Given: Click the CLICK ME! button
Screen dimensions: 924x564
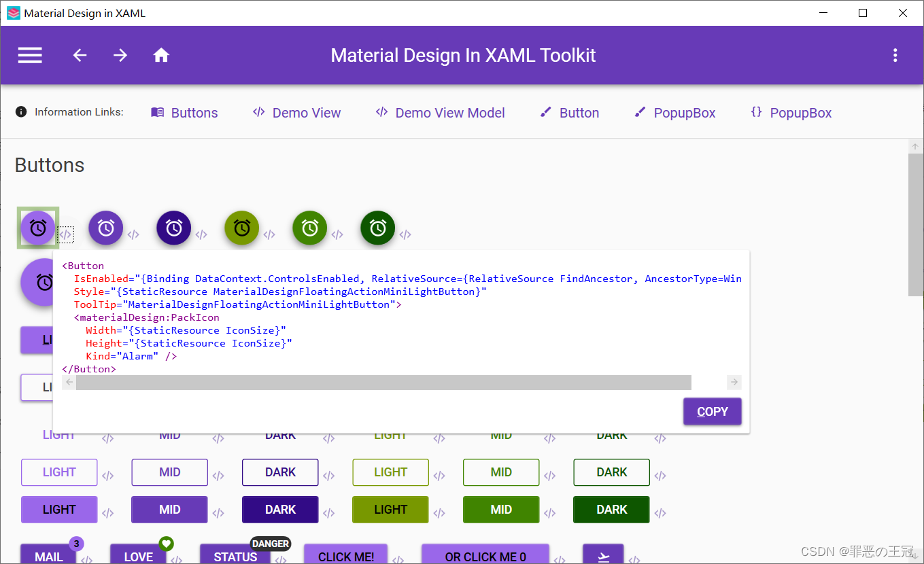Looking at the screenshot, I should 346,554.
